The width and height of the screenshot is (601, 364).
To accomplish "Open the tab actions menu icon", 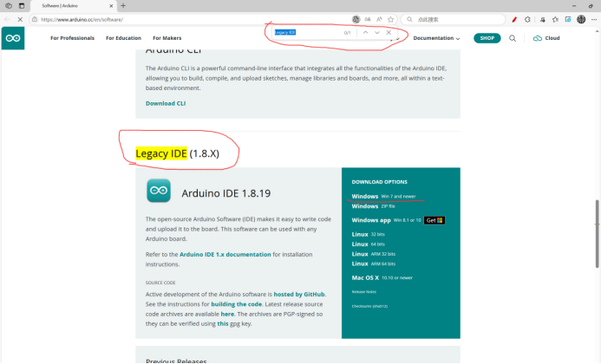I will click(x=22, y=6).
